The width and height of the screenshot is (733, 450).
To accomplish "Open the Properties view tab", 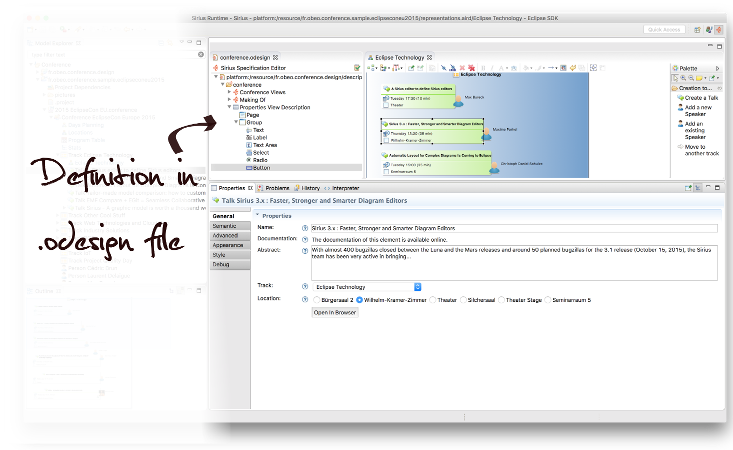I will coord(232,188).
